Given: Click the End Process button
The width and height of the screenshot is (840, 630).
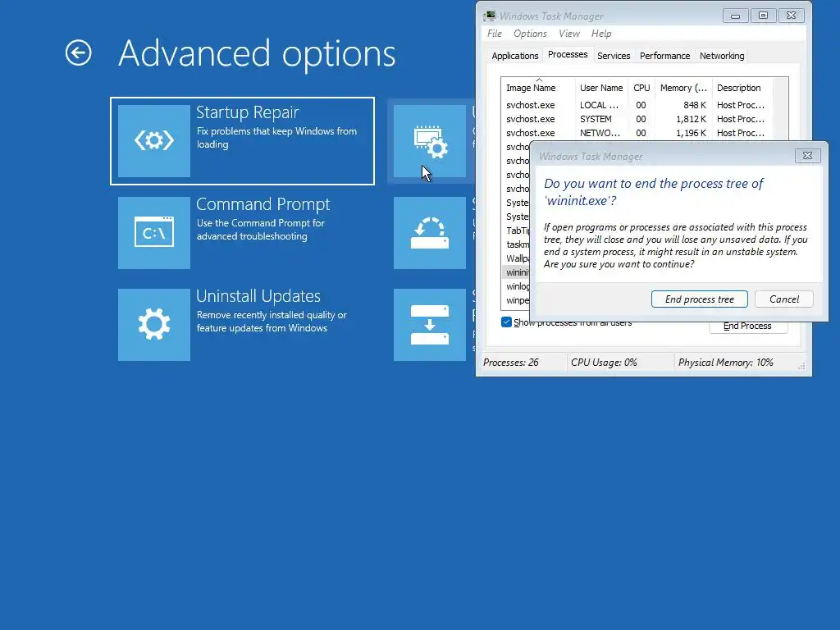Looking at the screenshot, I should coord(748,326).
